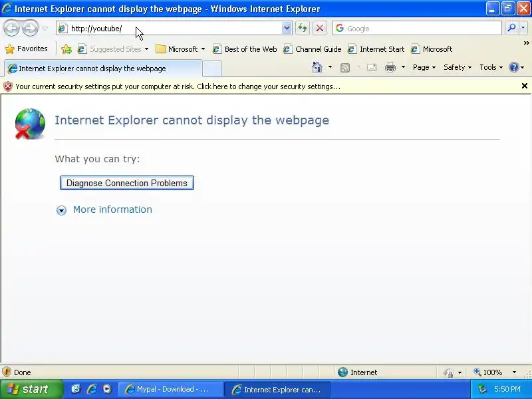Image resolution: width=532 pixels, height=399 pixels.
Task: Open the Channel Guide link
Action: click(312, 49)
